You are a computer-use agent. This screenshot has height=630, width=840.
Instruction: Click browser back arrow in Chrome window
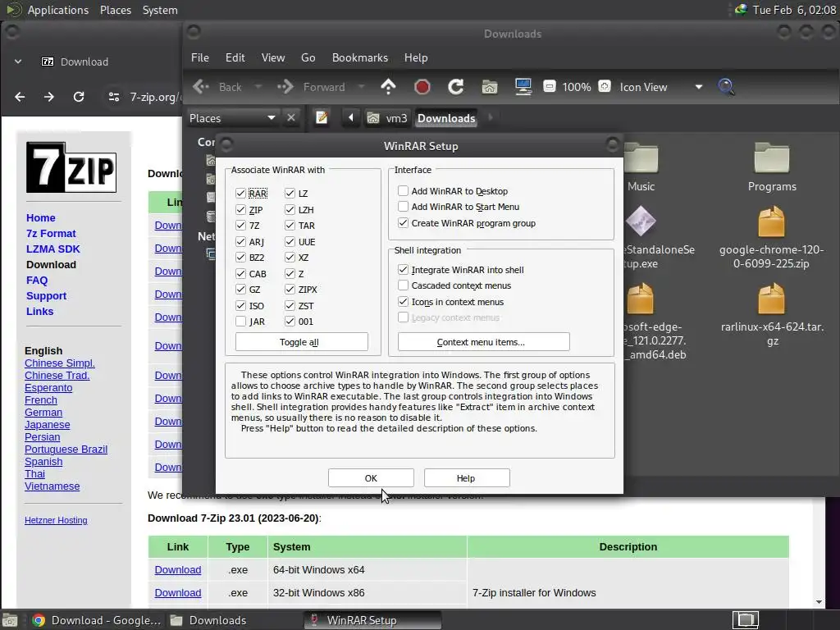(20, 97)
